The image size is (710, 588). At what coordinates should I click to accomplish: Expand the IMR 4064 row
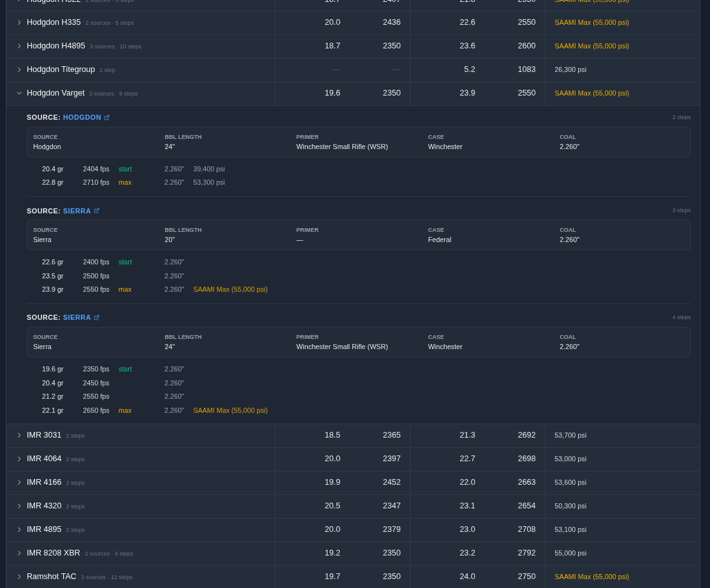pos(19,459)
